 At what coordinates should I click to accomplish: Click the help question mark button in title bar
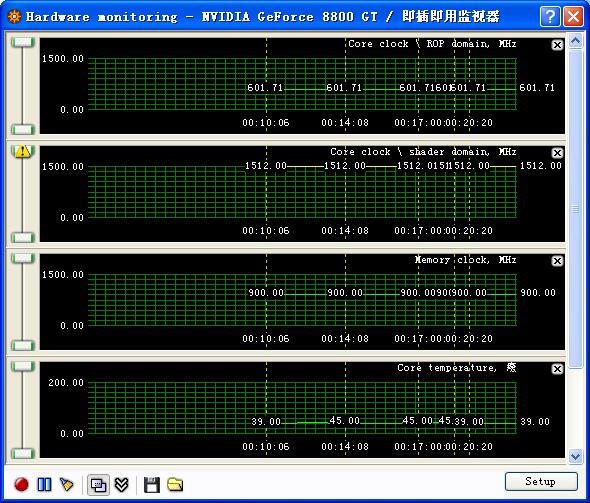tap(550, 17)
